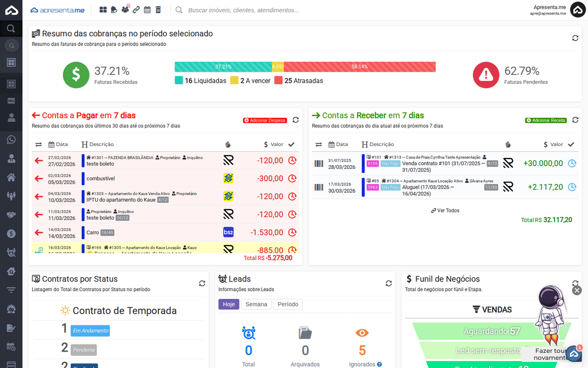The width and height of the screenshot is (588, 368).
Task: Open WhatsApp from the left sidebar
Action: (x=11, y=140)
